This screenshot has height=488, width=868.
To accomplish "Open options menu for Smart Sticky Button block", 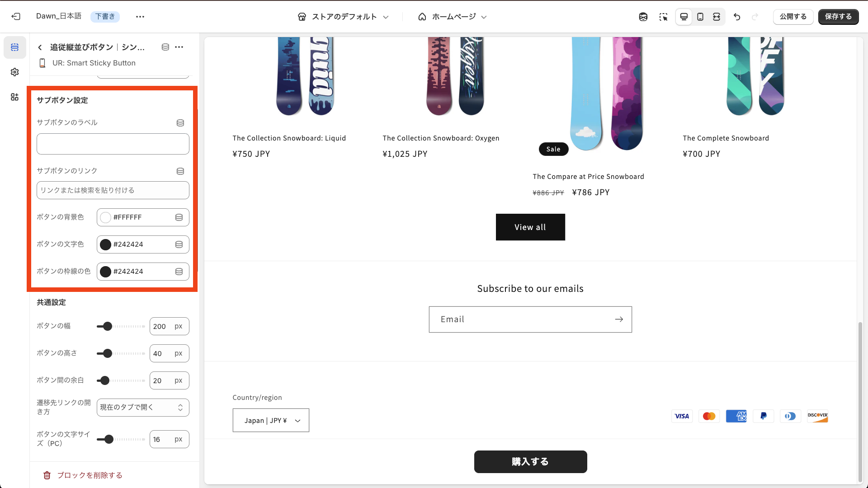I will (x=179, y=47).
